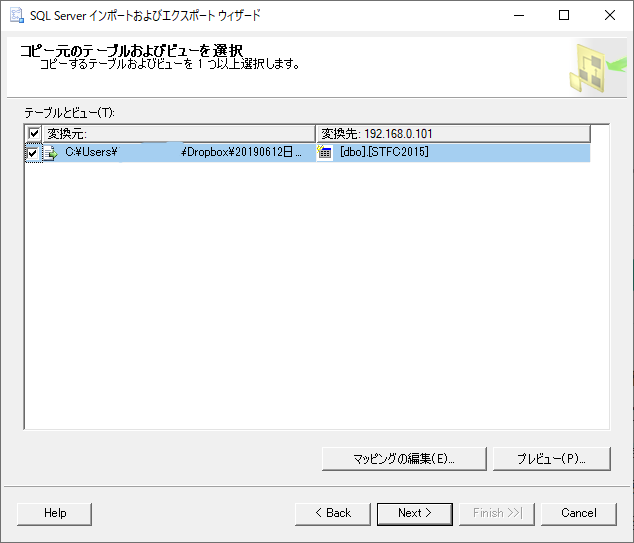Screen dimensions: 634x543
Task: Click the SQL Server wizard title bar icon
Action: coord(16,16)
